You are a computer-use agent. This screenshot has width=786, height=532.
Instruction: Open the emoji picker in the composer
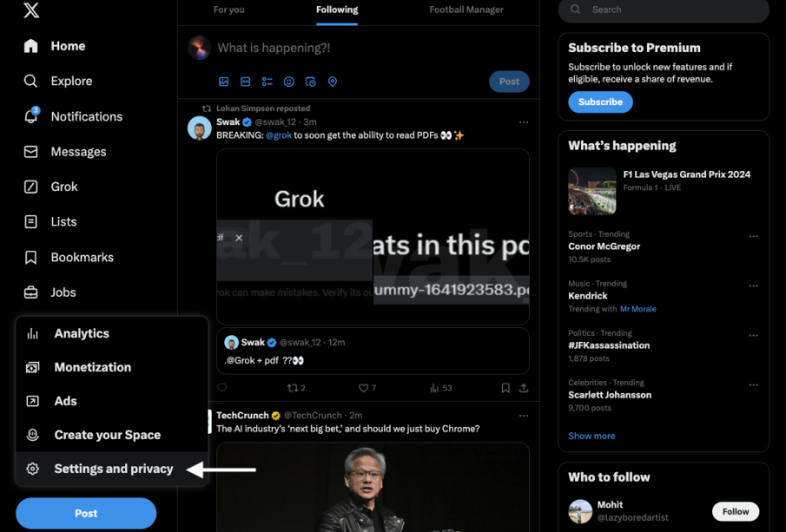pyautogui.click(x=288, y=82)
